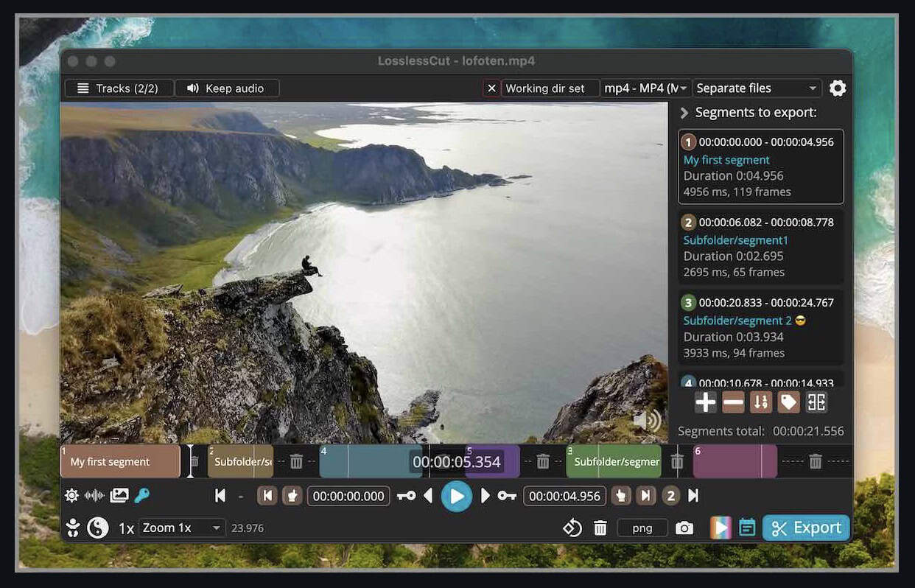Click the Export button
This screenshot has width=915, height=588.
[x=806, y=528]
